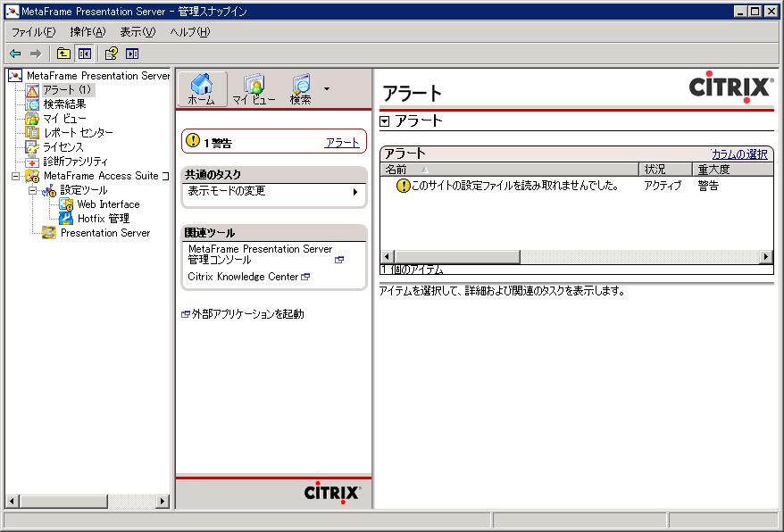The height and width of the screenshot is (532, 784).
Task: Open the 表示(V) menu
Action: click(138, 32)
